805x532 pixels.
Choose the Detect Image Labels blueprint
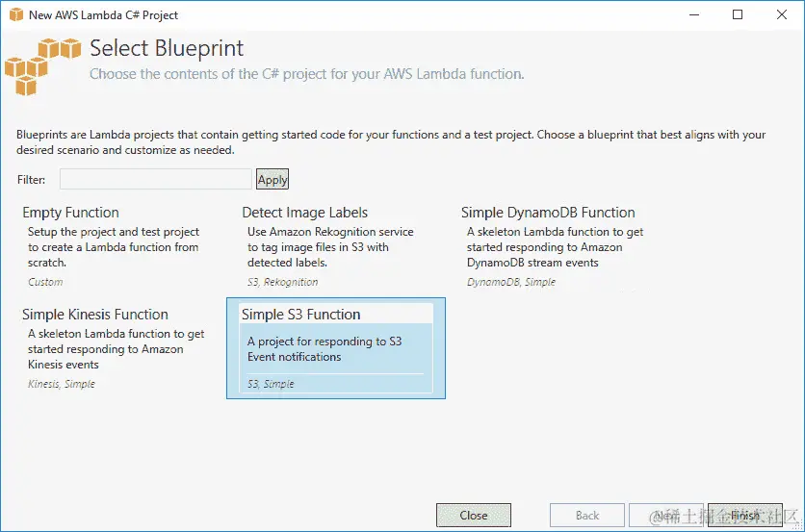pos(336,246)
